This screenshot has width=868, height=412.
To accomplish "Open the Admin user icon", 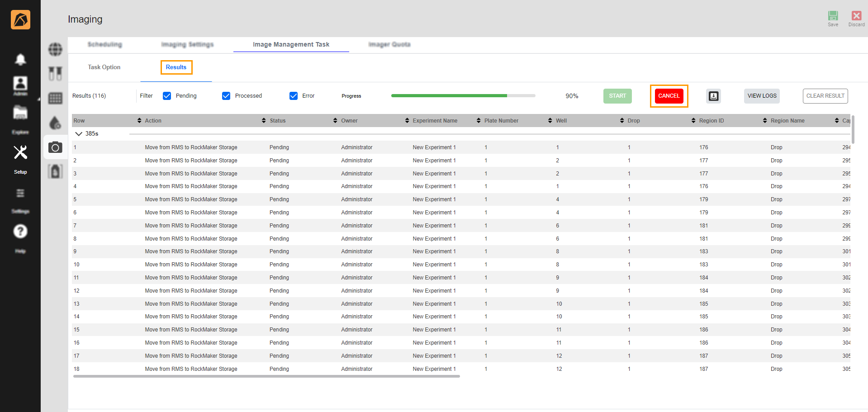I will (x=20, y=83).
